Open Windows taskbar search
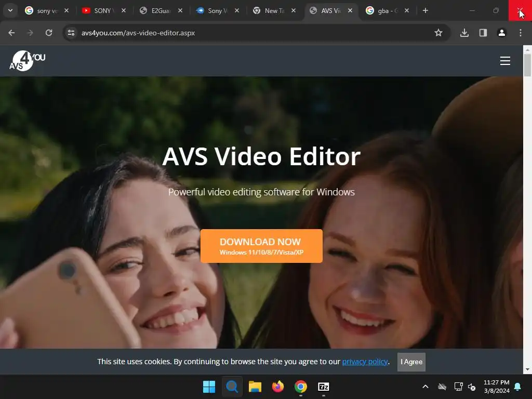This screenshot has width=532, height=399. tap(232, 387)
